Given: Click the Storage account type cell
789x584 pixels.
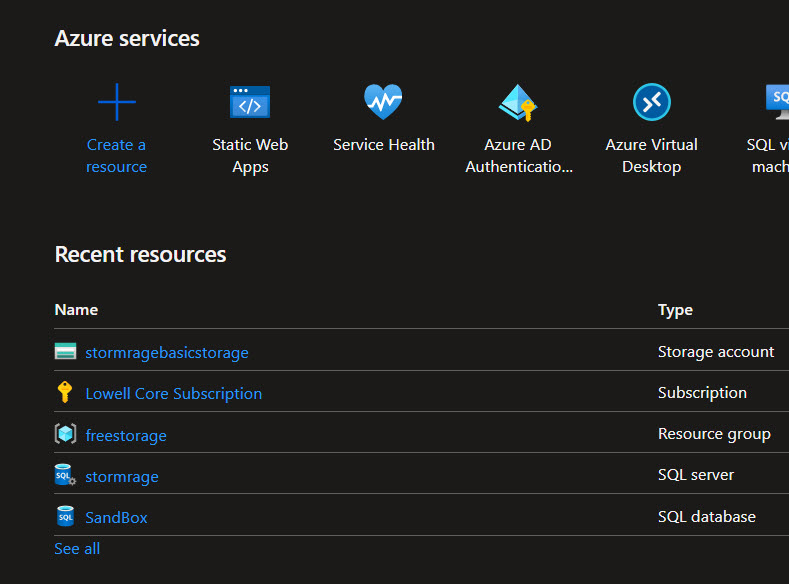Looking at the screenshot, I should click(x=716, y=352).
